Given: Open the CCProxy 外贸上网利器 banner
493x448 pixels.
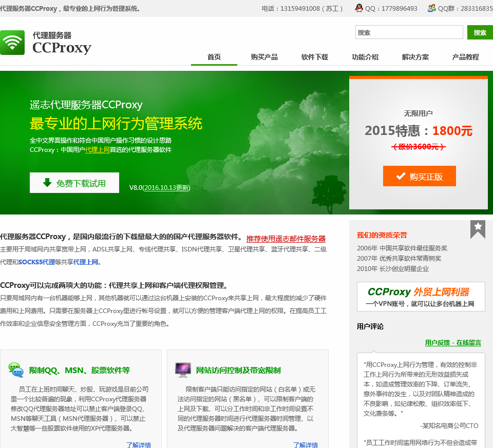Looking at the screenshot, I should pyautogui.click(x=421, y=297).
